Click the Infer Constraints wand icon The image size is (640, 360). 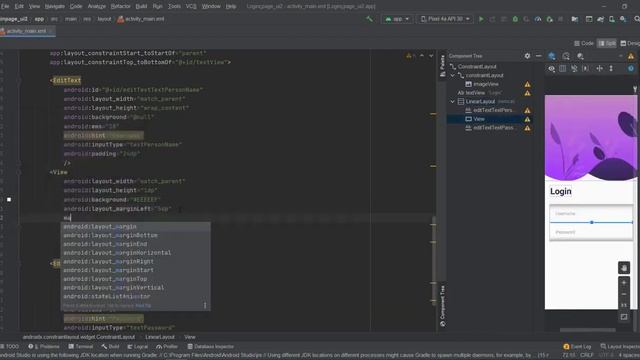[586, 69]
